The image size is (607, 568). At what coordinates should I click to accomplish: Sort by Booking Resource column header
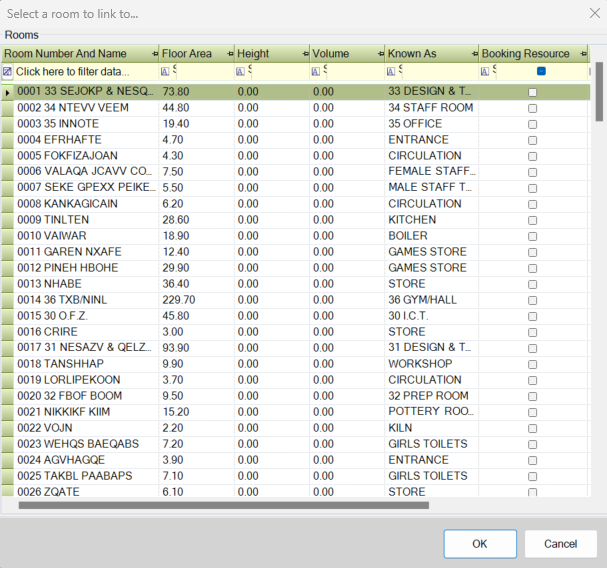click(x=525, y=54)
